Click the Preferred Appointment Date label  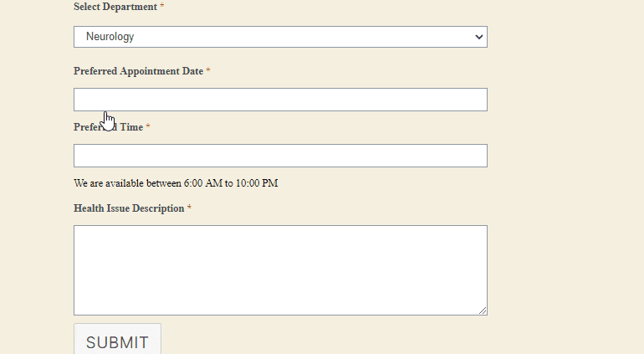[x=138, y=71]
